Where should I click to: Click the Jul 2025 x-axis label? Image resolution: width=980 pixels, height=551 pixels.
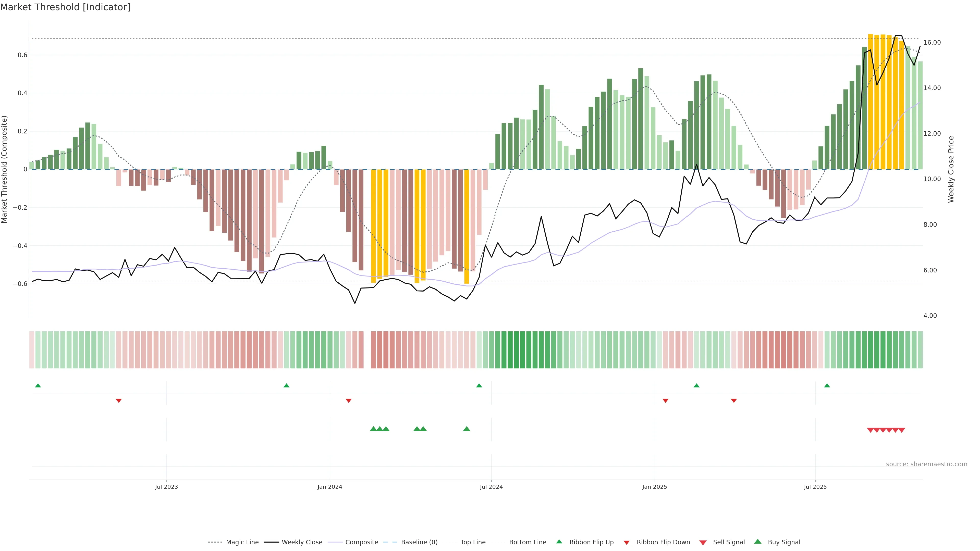tap(815, 487)
